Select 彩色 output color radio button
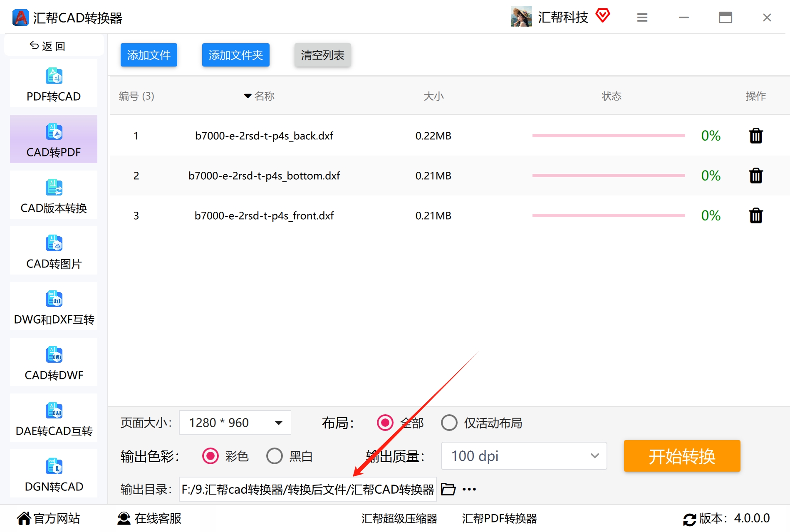This screenshot has width=790, height=532. coord(211,456)
